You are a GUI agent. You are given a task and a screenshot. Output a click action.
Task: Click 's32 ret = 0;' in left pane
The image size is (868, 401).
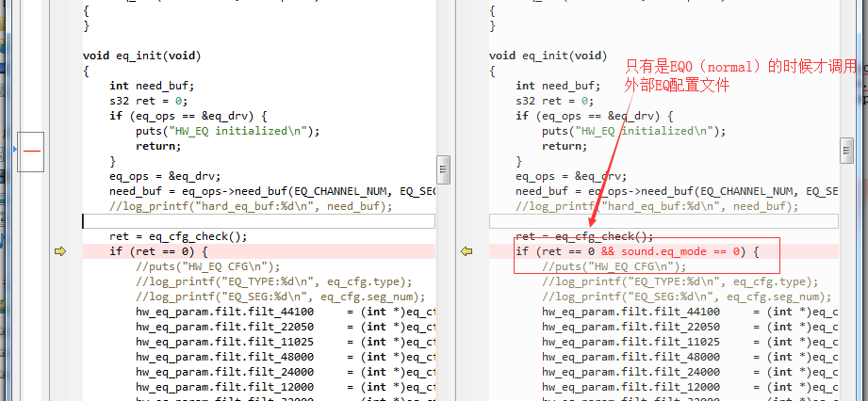click(x=148, y=101)
